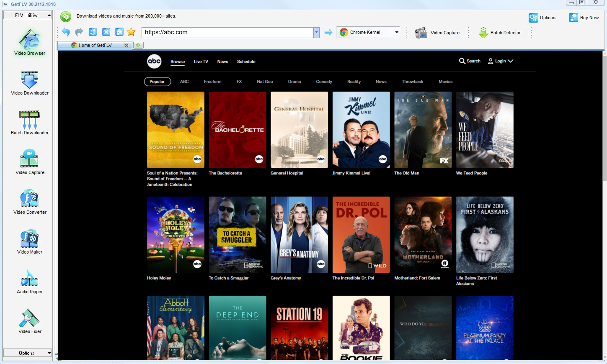Expand the Login menu on ABC site

501,61
